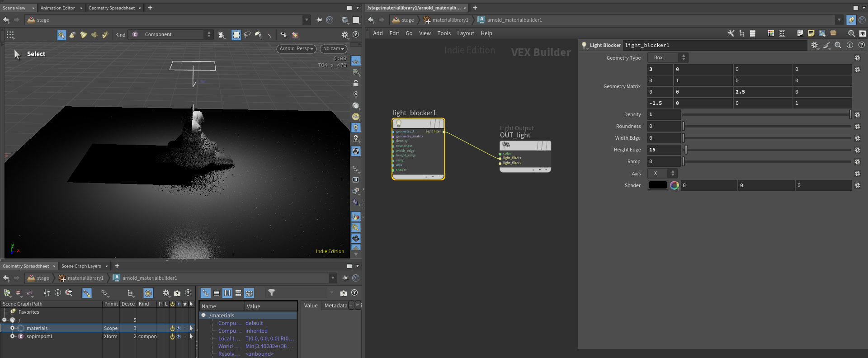
Task: Toggle activation power icon for materials prim
Action: [x=172, y=328]
